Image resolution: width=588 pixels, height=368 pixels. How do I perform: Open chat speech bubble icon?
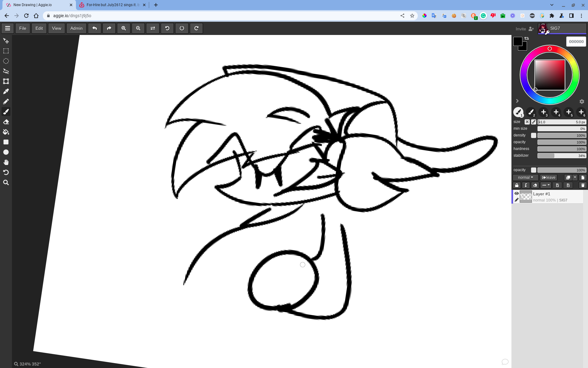[x=505, y=362]
